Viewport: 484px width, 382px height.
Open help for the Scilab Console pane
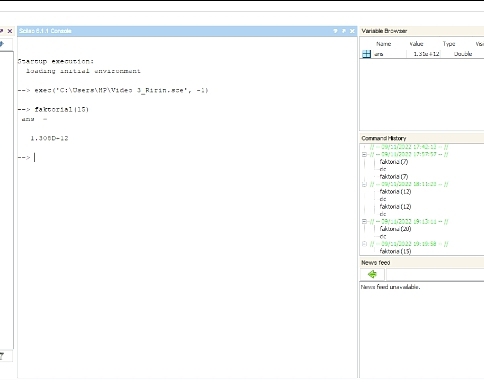click(335, 31)
